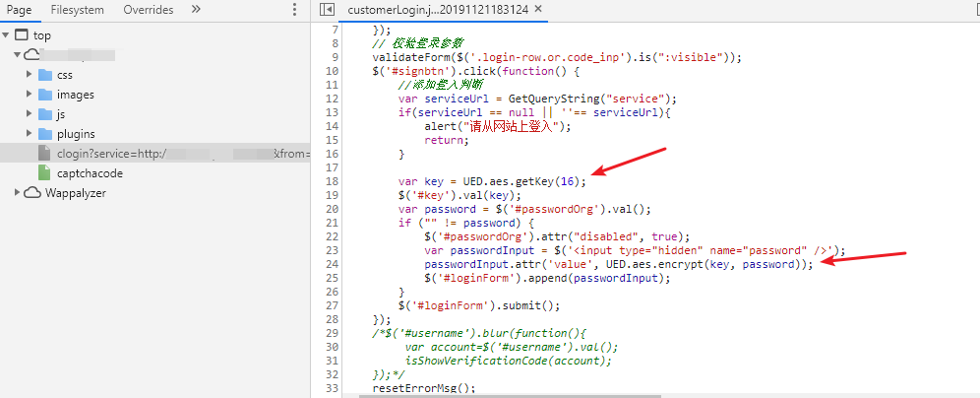Select the top frame icon

[22, 35]
